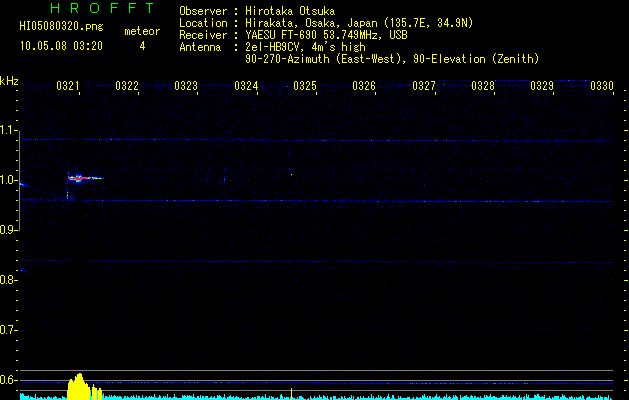629x400 pixels.
Task: Click the 1.1 frequency axis label
Action: tap(9, 130)
